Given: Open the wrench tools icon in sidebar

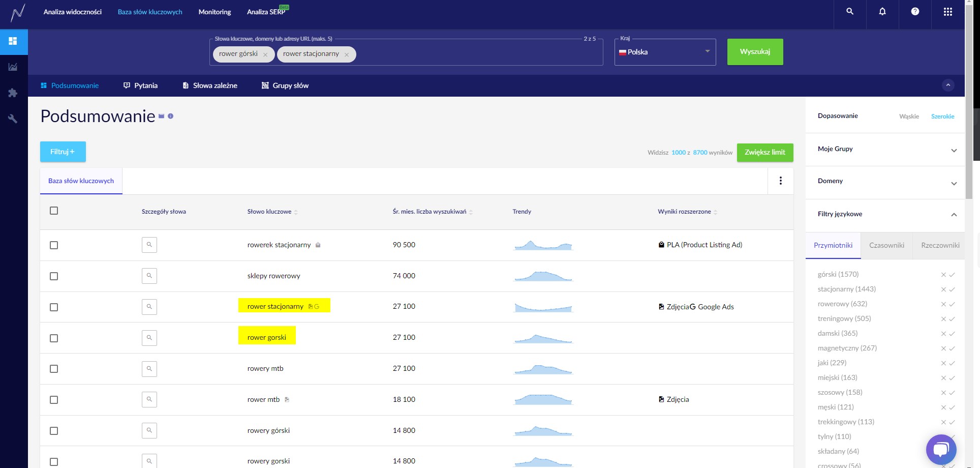Looking at the screenshot, I should [13, 119].
